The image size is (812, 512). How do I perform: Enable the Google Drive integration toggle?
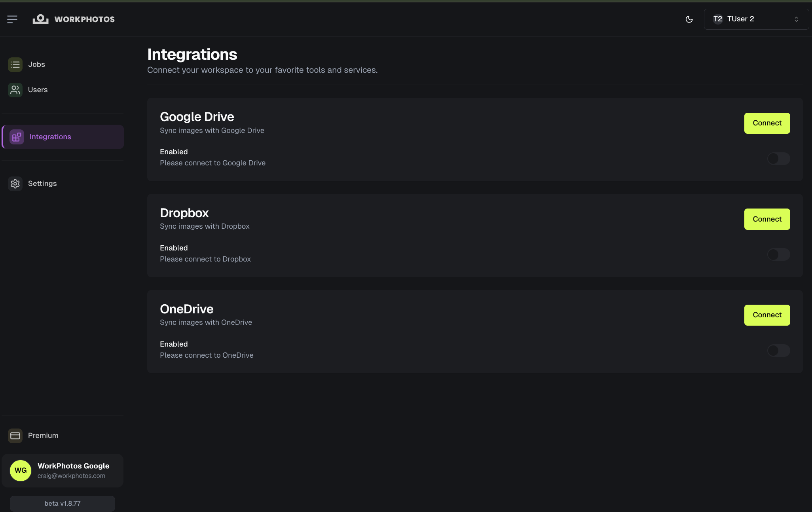coord(778,159)
